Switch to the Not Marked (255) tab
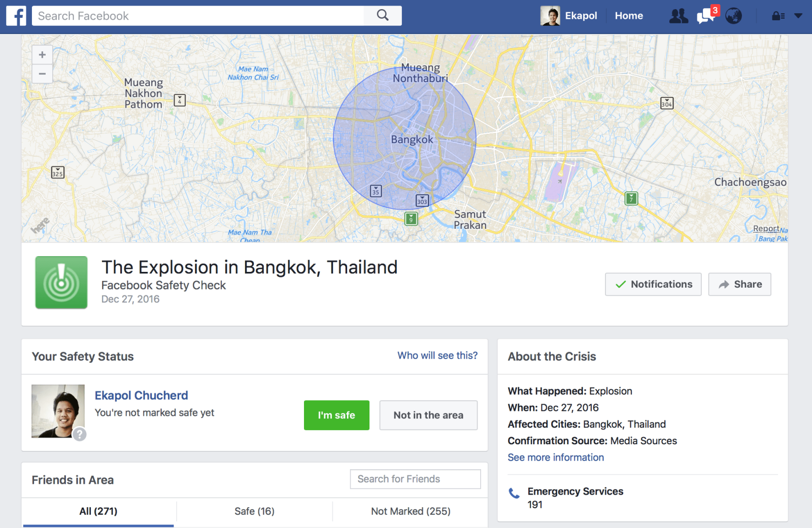Image resolution: width=812 pixels, height=528 pixels. 411,511
